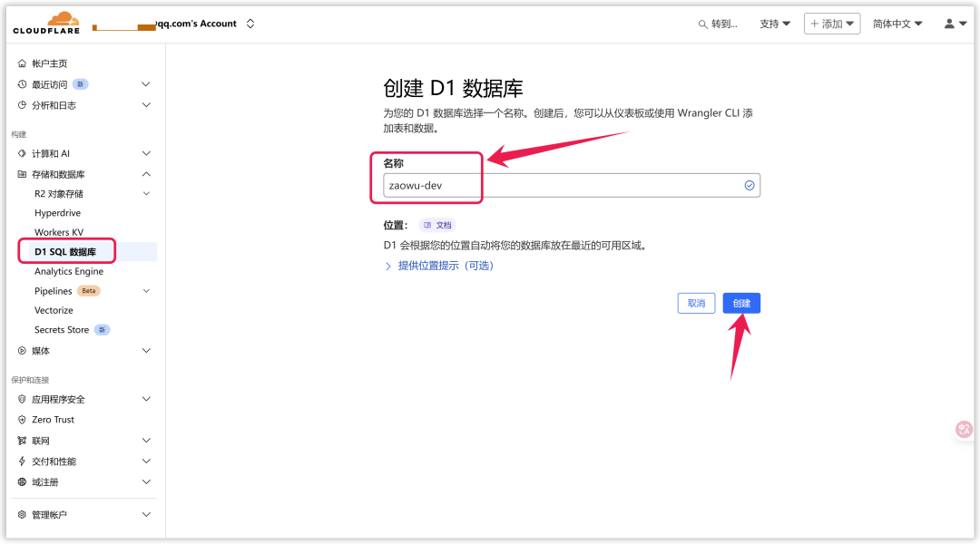Click the globe icon beside 域注册
Viewport: 980px width, 544px height.
(x=22, y=482)
